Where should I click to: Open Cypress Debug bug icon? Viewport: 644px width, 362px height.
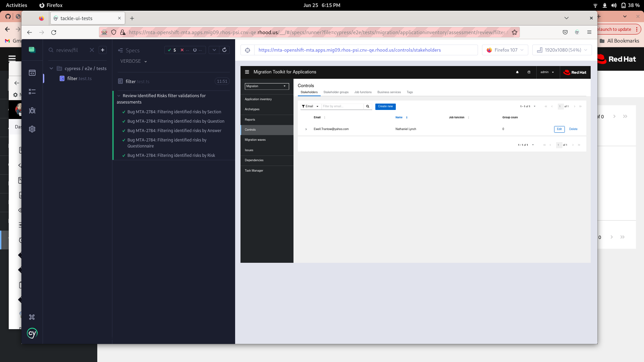point(32,110)
